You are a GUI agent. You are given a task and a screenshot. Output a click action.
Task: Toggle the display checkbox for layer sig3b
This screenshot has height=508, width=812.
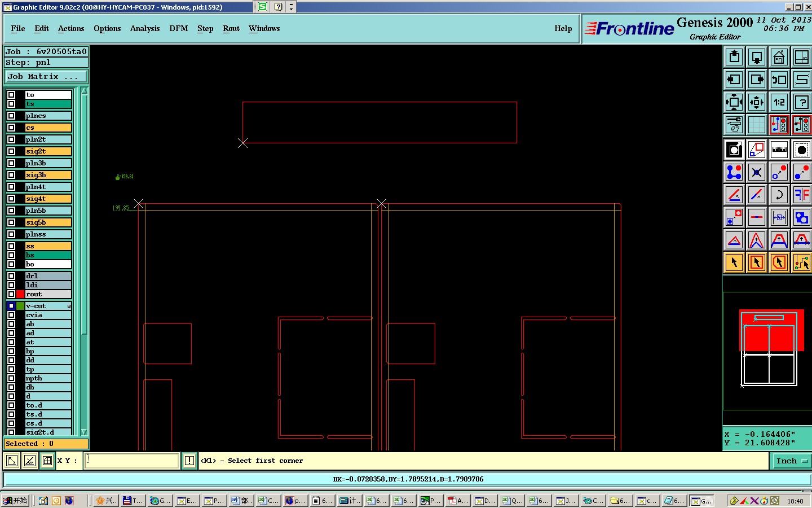(x=11, y=175)
